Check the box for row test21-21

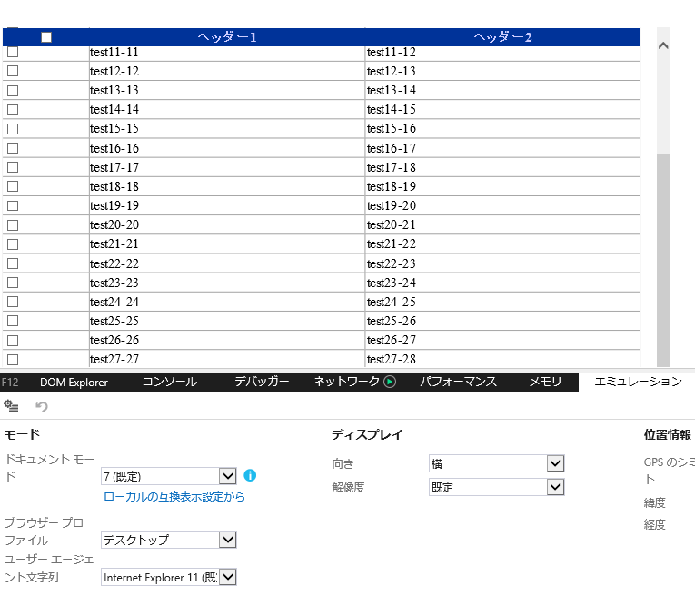(x=13, y=244)
